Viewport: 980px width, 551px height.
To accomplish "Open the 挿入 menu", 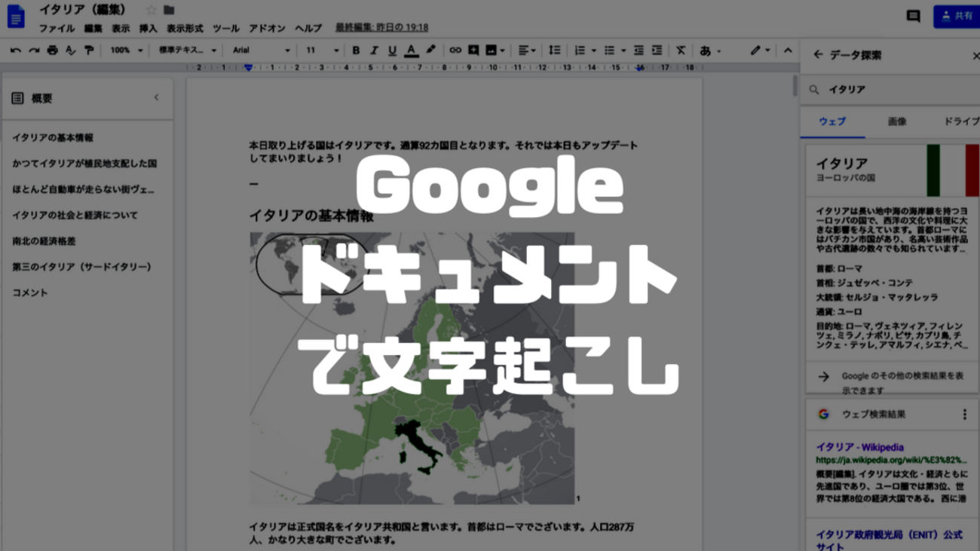I will click(148, 29).
